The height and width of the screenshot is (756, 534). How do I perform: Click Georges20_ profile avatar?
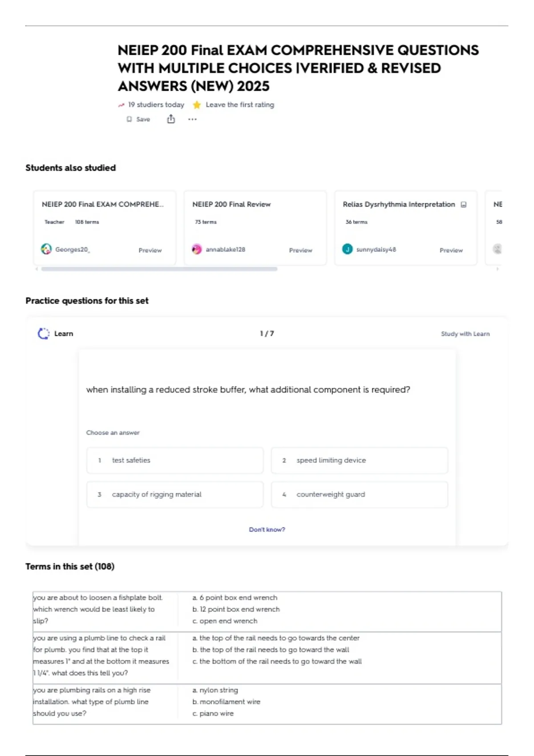click(46, 249)
